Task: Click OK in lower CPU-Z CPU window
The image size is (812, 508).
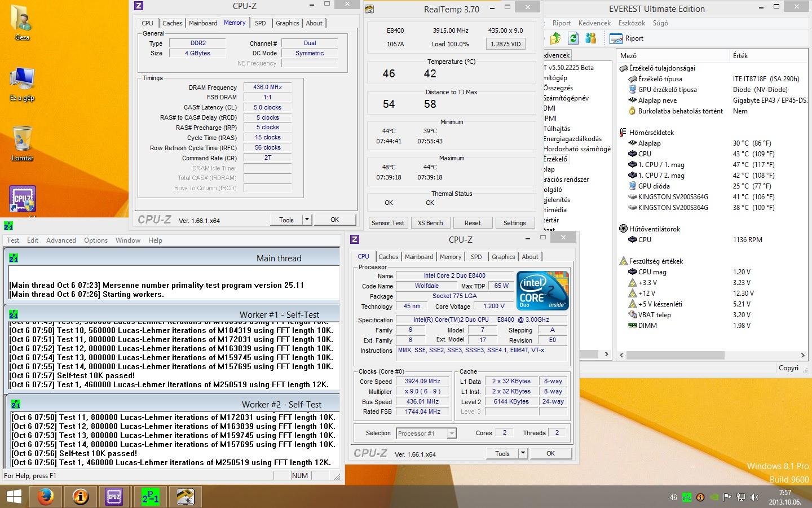Action: (550, 453)
